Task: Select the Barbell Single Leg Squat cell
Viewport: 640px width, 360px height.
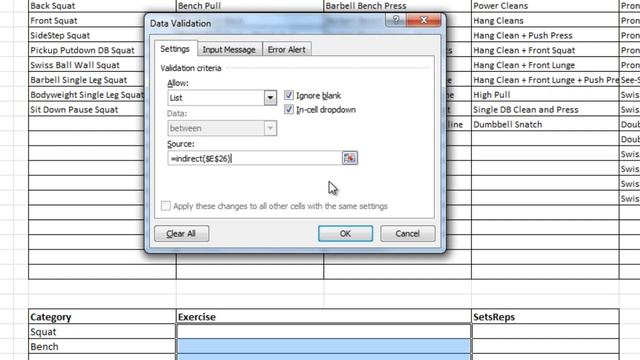Action: pyautogui.click(x=87, y=80)
